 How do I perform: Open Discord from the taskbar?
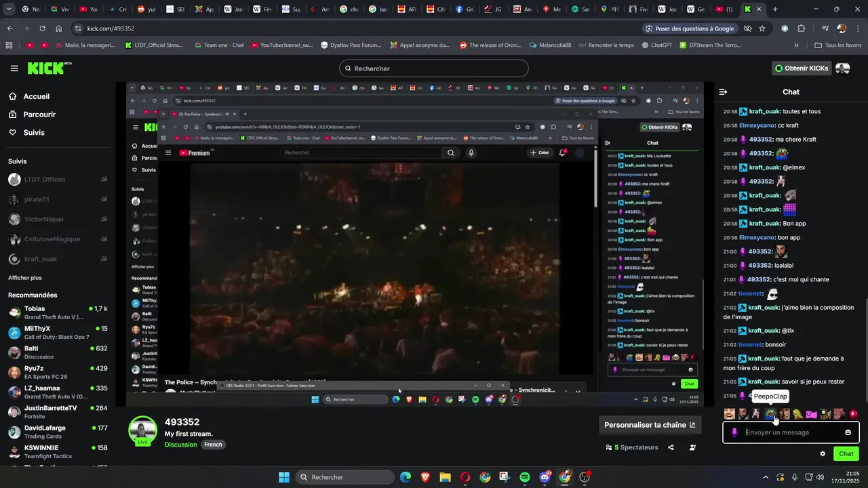(x=545, y=477)
